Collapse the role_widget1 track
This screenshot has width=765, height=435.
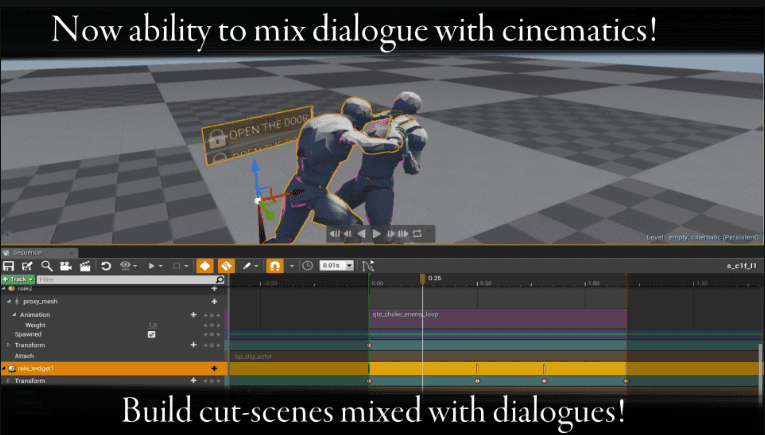pos(4,368)
